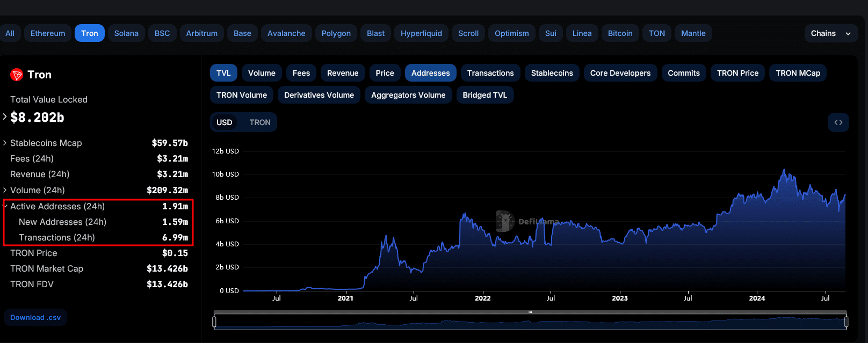Click the Tron logo icon

tap(17, 75)
